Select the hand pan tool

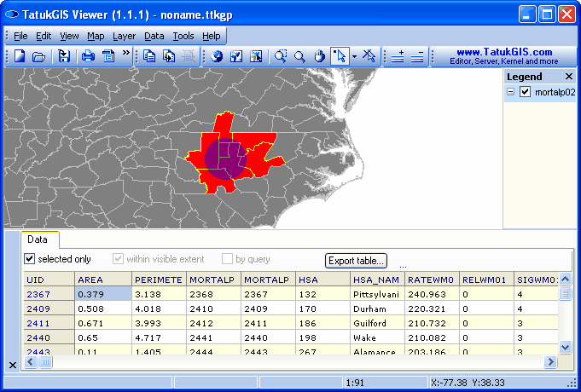pos(319,56)
